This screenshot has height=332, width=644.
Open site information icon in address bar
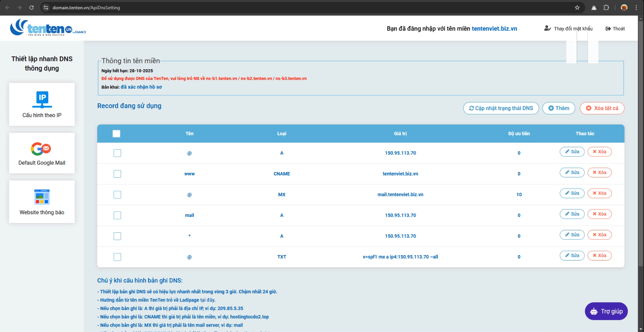(x=46, y=7)
